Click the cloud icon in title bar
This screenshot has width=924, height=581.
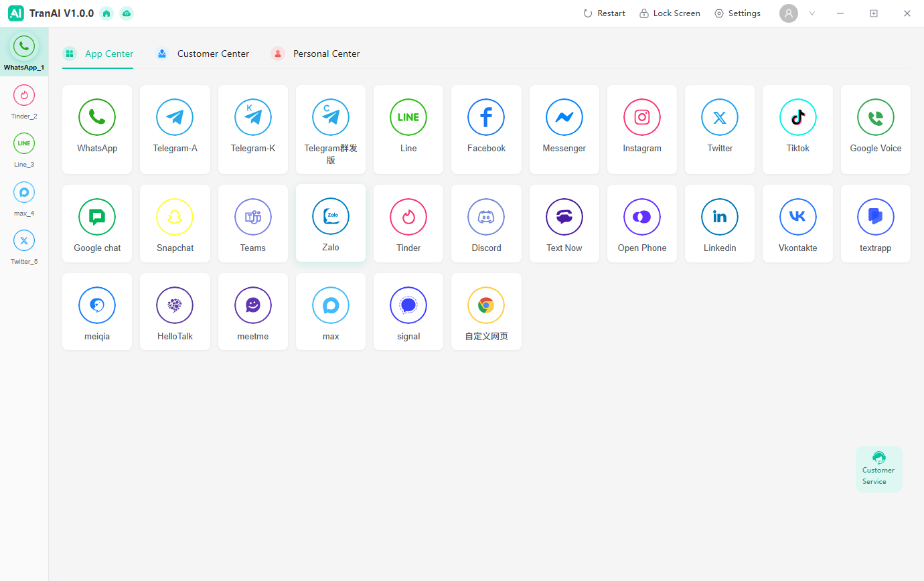coord(127,13)
